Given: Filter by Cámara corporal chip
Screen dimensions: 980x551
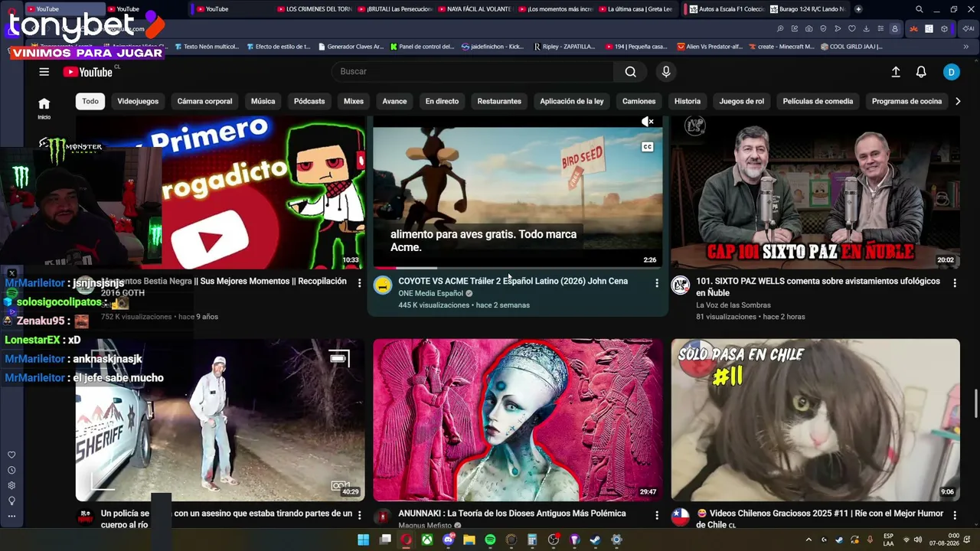Looking at the screenshot, I should pos(204,101).
